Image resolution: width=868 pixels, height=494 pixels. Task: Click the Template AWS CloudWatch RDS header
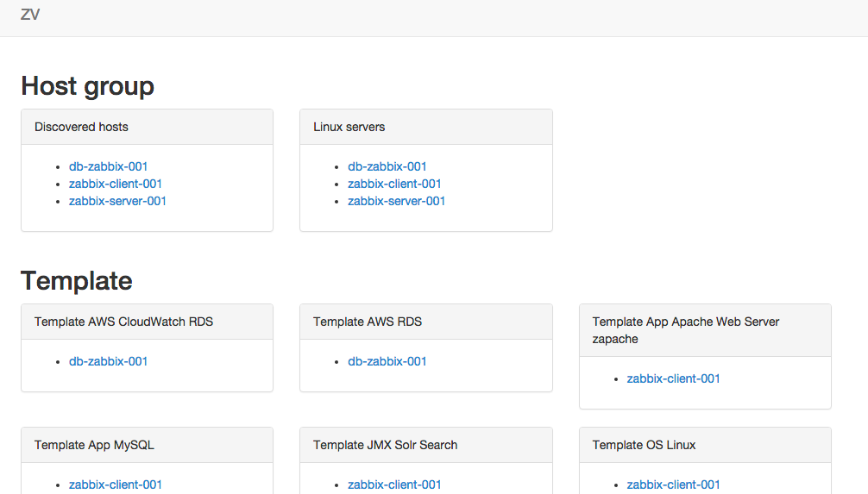point(147,322)
